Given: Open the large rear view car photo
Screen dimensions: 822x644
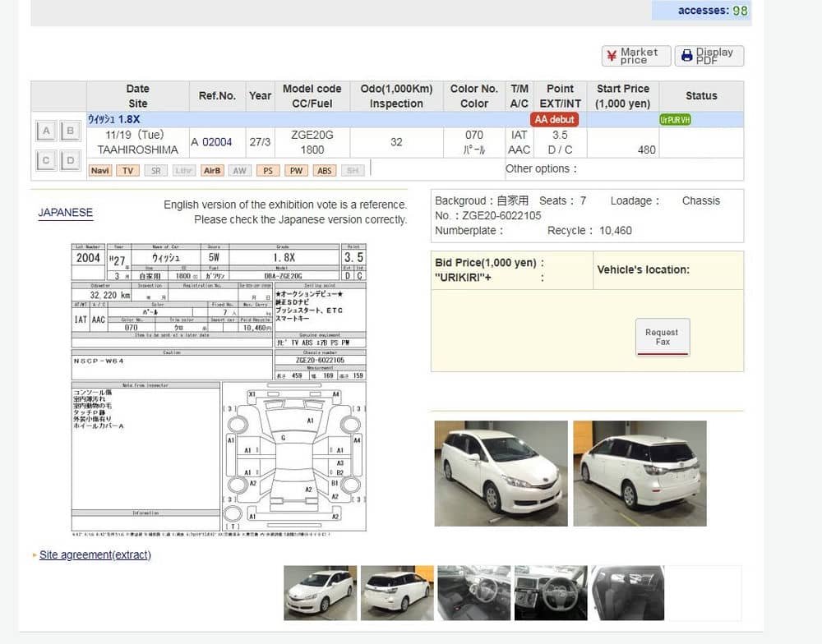Looking at the screenshot, I should (x=640, y=473).
